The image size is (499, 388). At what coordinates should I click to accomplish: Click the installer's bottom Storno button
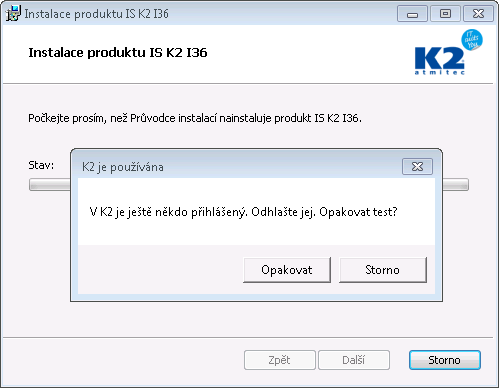pos(445,360)
